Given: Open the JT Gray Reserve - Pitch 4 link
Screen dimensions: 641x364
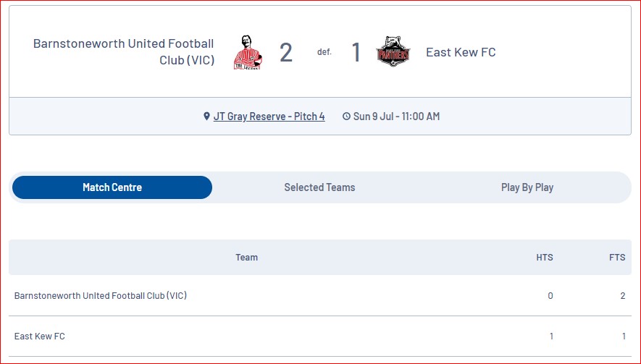Looking at the screenshot, I should tap(269, 117).
